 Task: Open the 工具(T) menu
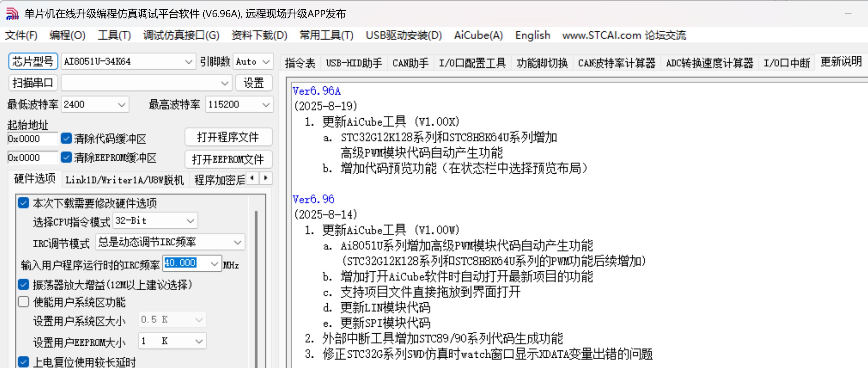pyautogui.click(x=114, y=35)
